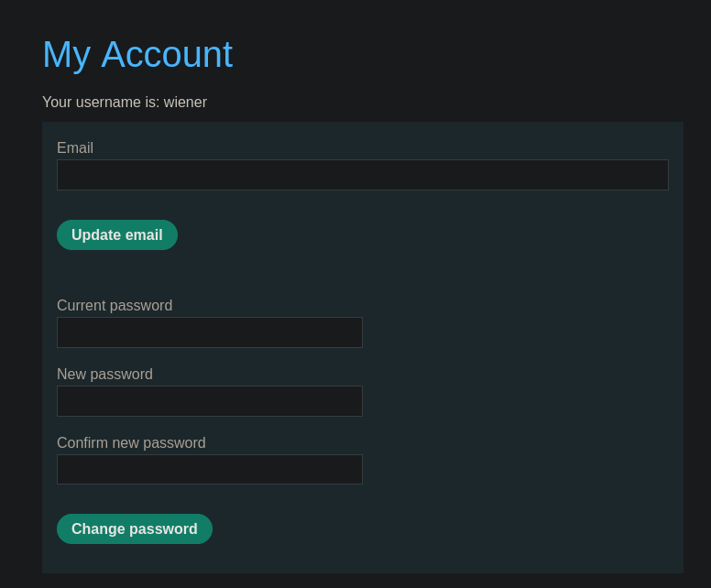Viewport: 711px width, 588px height.
Task: Click the word Account in the heading
Action: tap(167, 55)
